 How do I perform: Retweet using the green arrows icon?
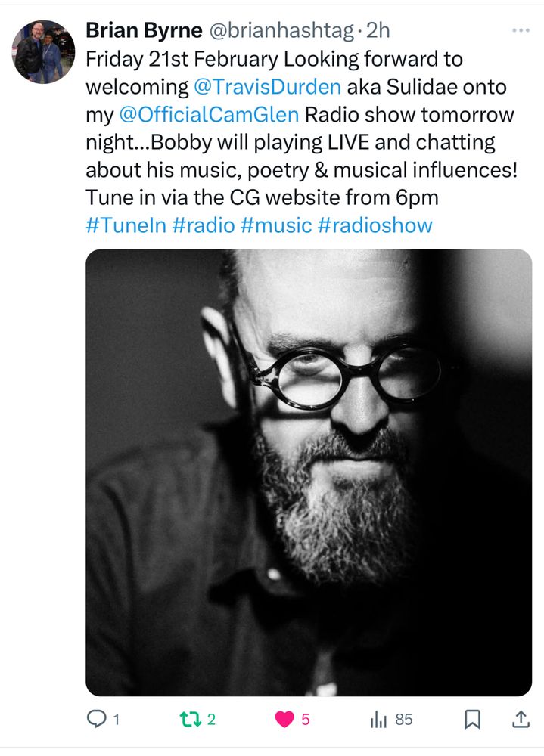(x=190, y=720)
